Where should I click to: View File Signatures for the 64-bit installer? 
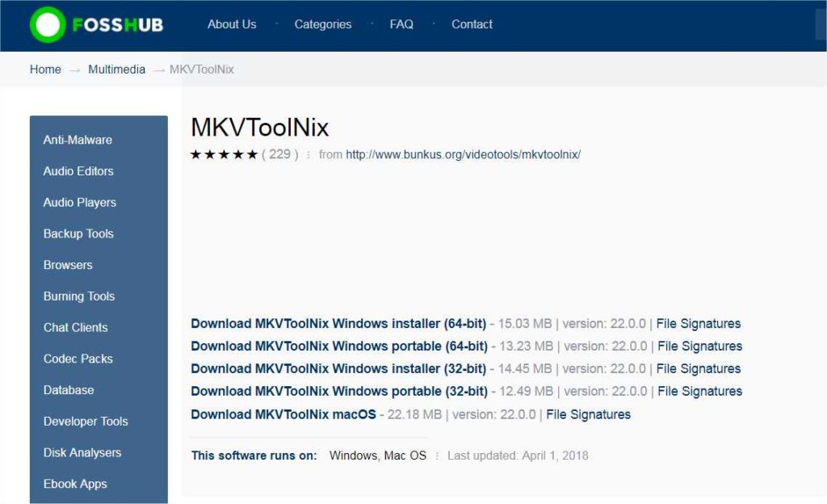pos(698,323)
